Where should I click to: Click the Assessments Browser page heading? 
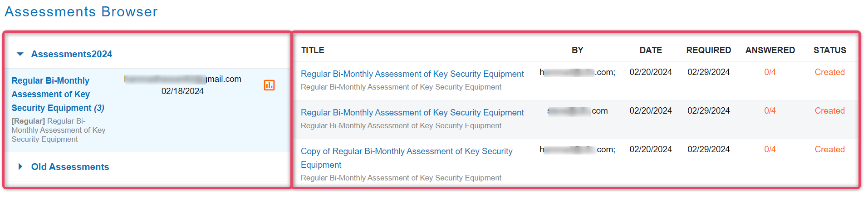coord(81,11)
